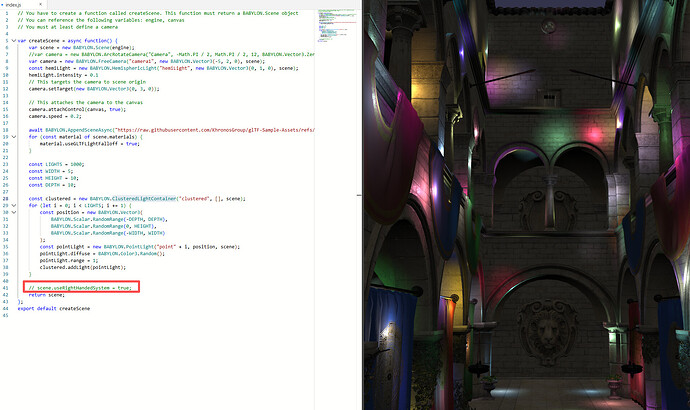The height and width of the screenshot is (410, 690).
Task: Click the new PointLight 'point' declaration line
Action: [140, 247]
